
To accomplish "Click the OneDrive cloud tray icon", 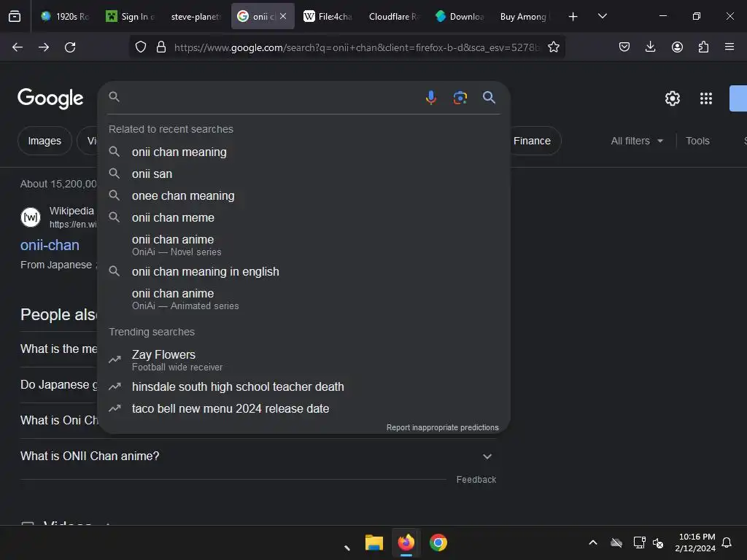I will click(616, 542).
